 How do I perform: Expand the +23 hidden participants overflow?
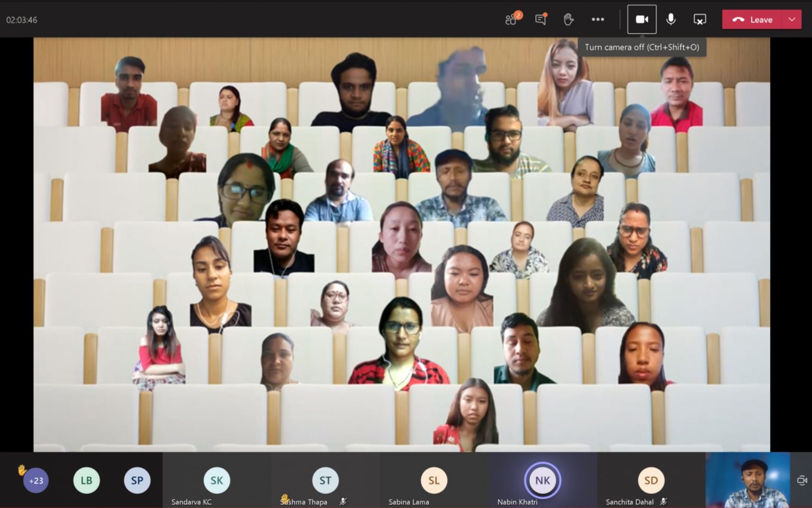(x=35, y=480)
